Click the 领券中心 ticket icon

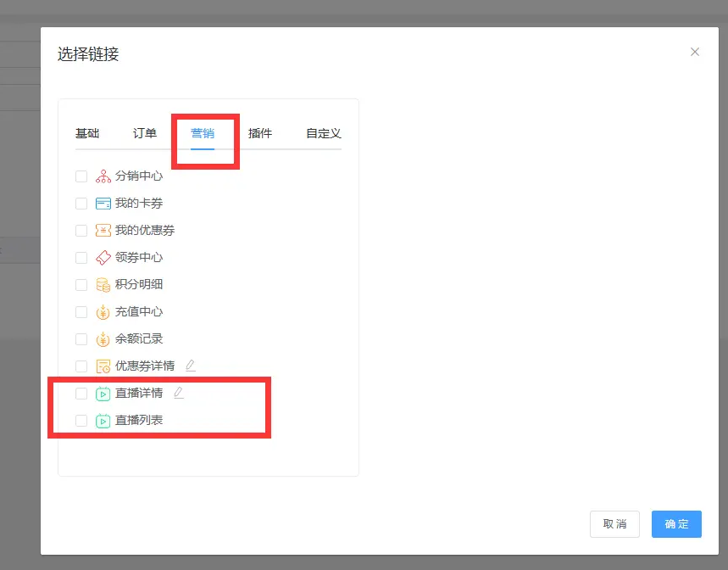pos(103,258)
